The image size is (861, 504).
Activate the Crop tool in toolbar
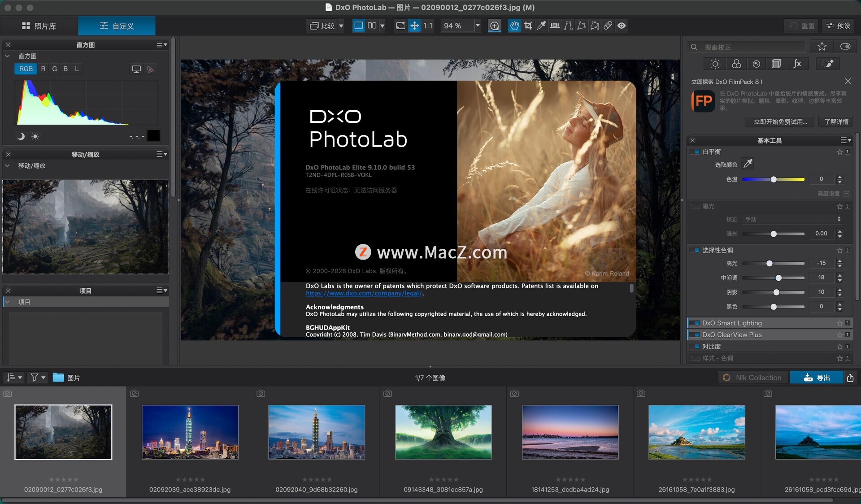(528, 26)
